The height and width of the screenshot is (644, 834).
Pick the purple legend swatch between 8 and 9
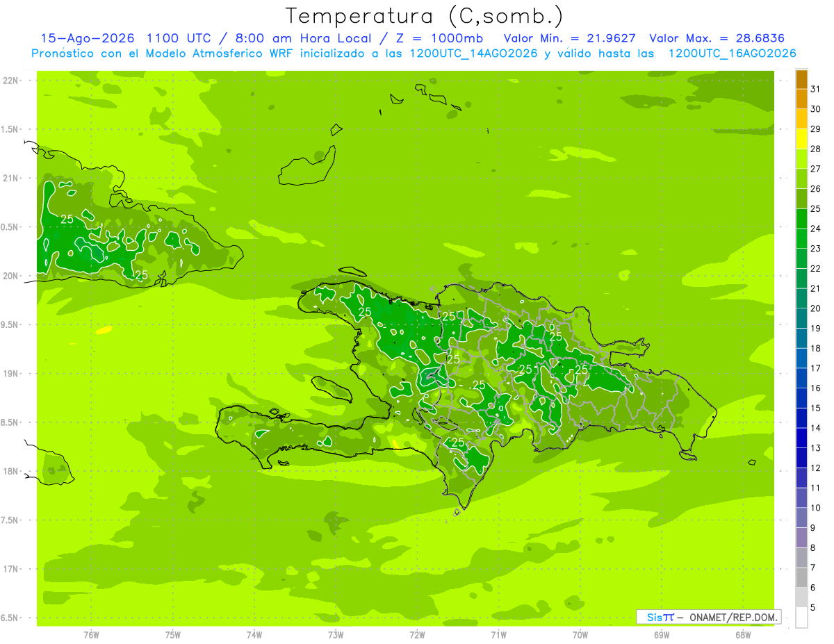click(x=801, y=538)
